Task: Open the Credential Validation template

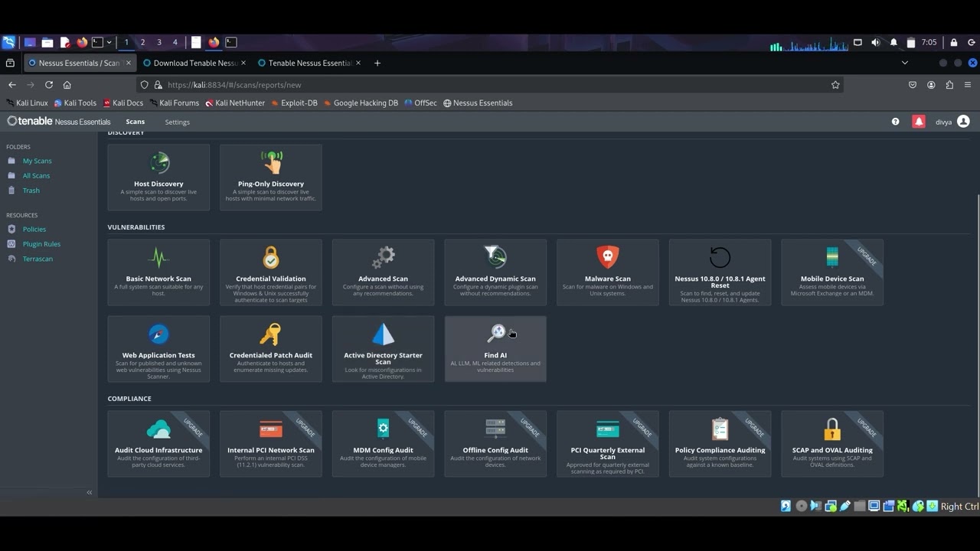Action: [271, 272]
